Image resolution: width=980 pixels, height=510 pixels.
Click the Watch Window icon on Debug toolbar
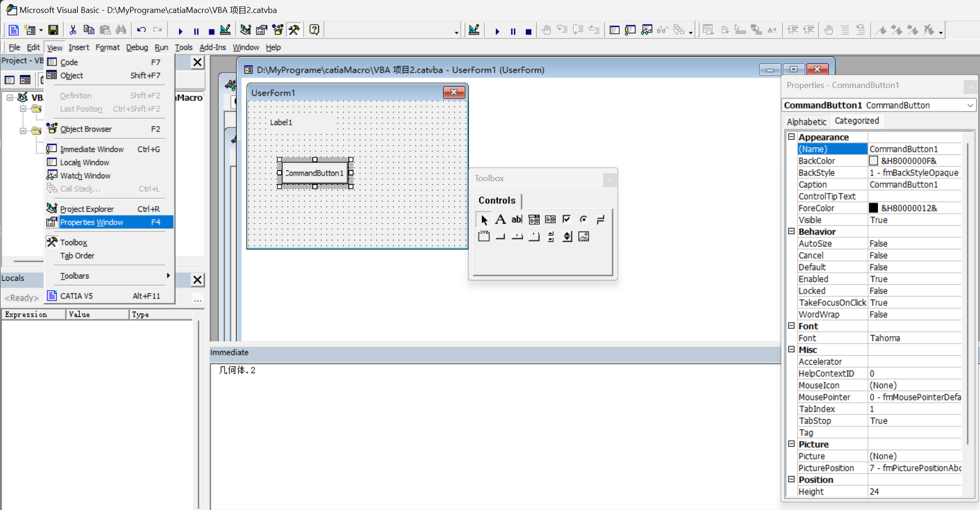(646, 30)
